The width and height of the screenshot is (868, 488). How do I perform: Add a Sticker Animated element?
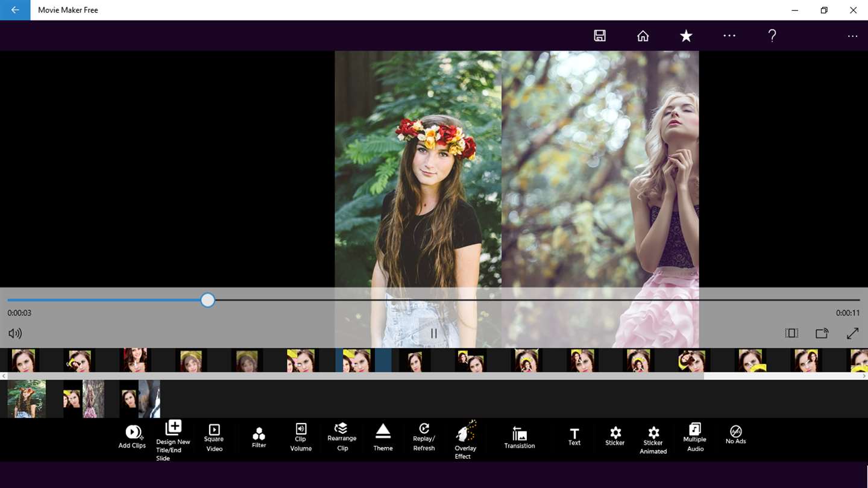click(x=653, y=433)
